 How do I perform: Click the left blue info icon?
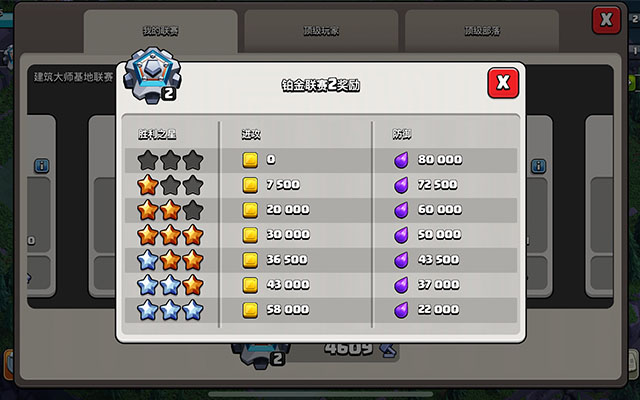pos(42,166)
